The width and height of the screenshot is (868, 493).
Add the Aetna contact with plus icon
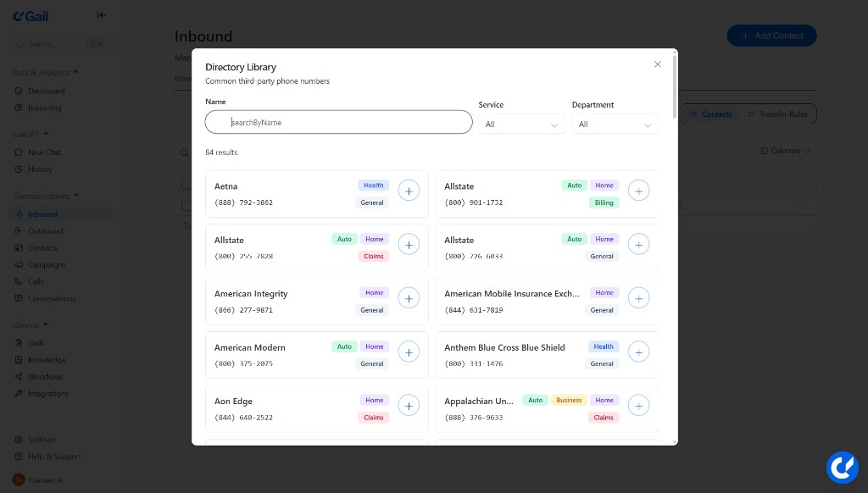[x=409, y=191]
